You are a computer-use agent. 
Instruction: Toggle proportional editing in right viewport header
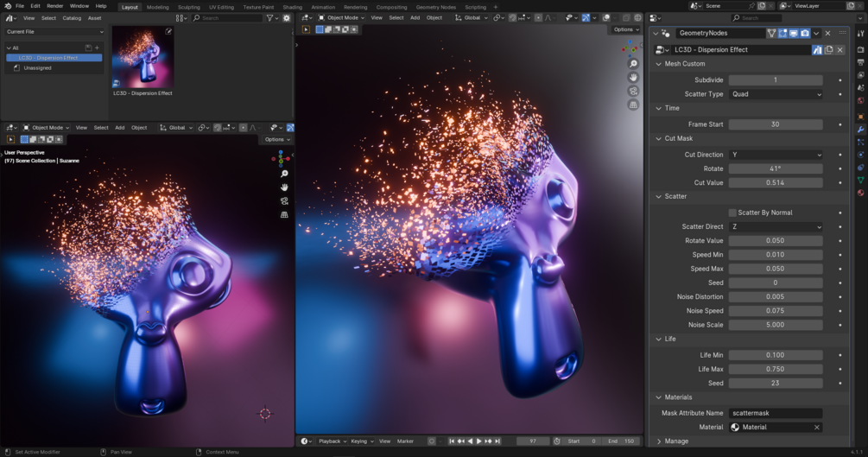coord(538,18)
